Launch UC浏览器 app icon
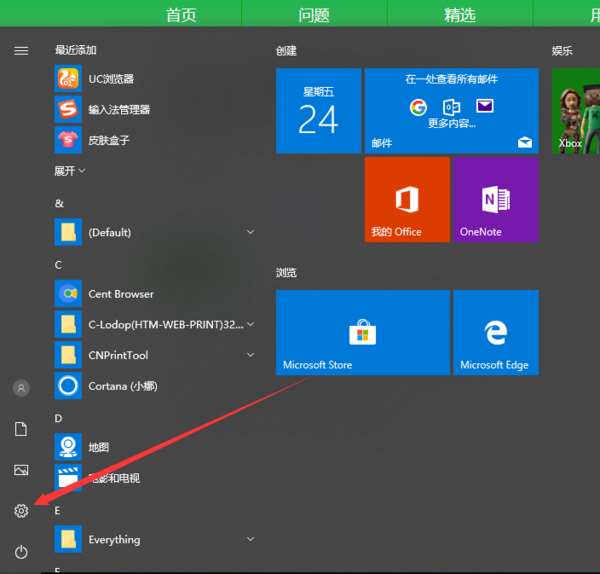This screenshot has height=574, width=600. 68,78
